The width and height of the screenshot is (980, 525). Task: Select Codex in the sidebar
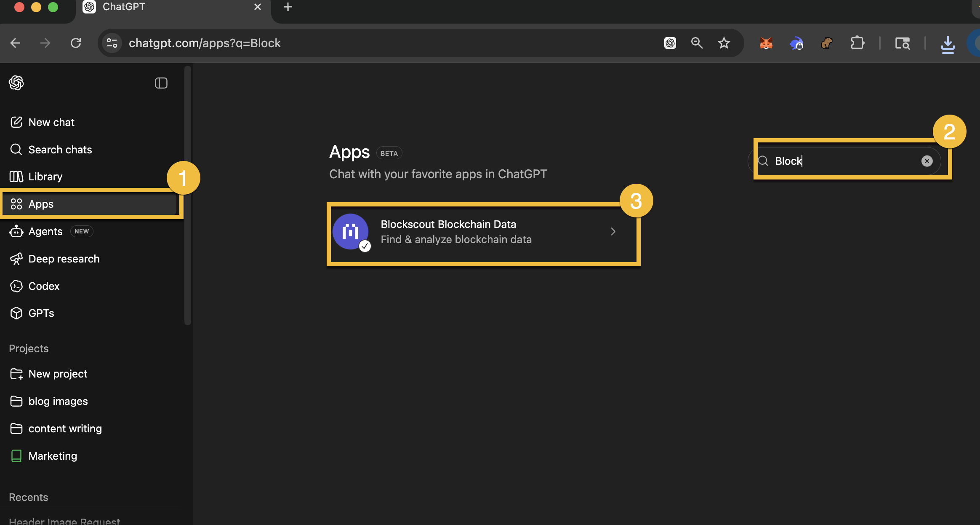point(44,286)
